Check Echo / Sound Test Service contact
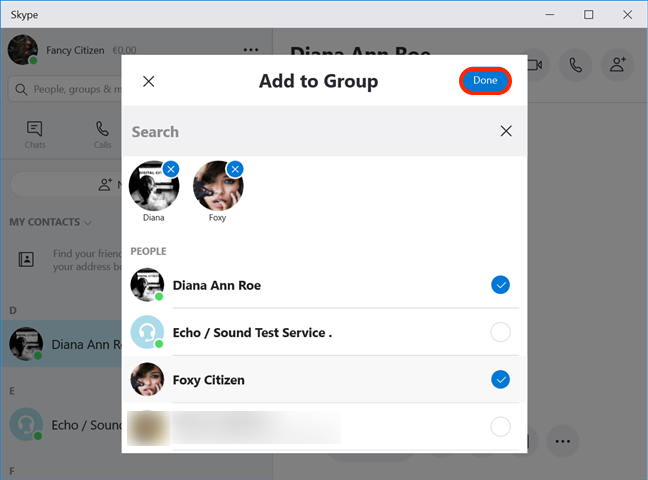The width and height of the screenshot is (648, 480). 500,332
